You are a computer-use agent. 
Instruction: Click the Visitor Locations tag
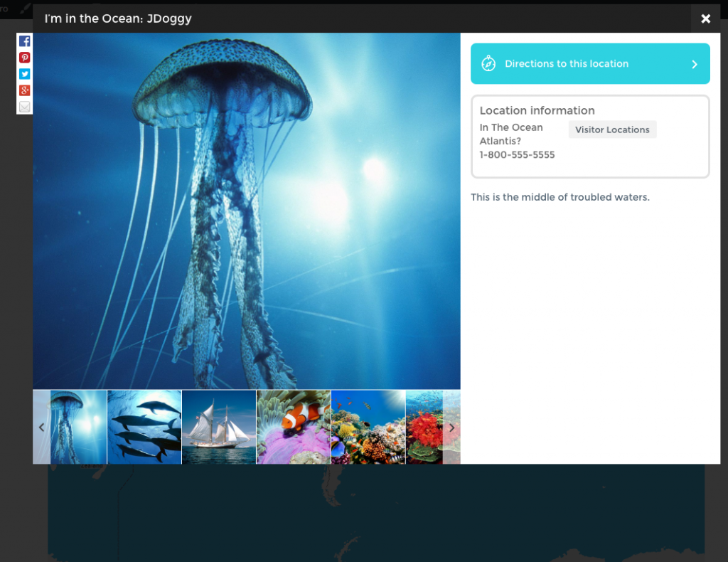point(612,129)
